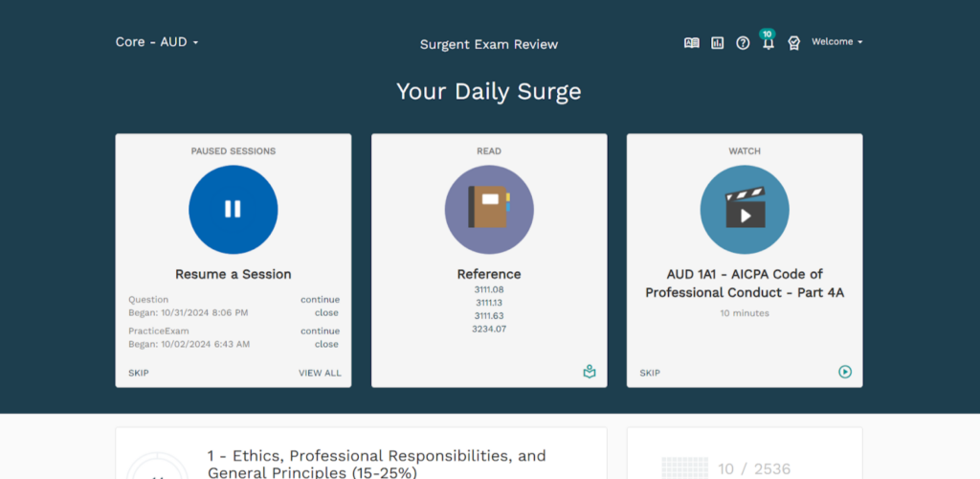
Task: Click the blue pause circle icon
Action: (234, 210)
